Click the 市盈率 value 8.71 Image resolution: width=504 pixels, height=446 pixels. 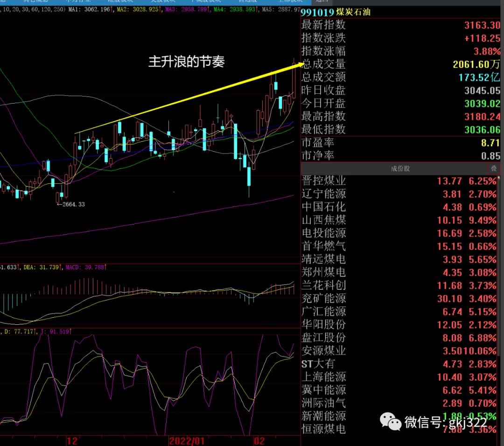coord(490,143)
